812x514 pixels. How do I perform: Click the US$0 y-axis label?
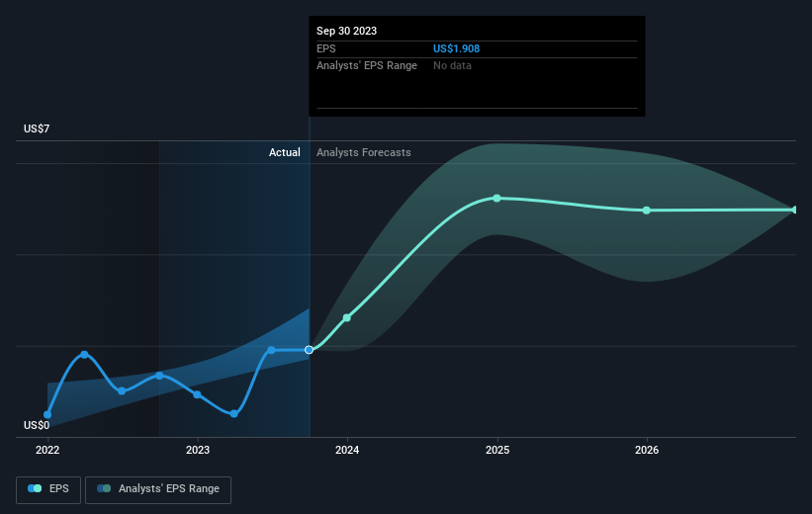point(37,425)
